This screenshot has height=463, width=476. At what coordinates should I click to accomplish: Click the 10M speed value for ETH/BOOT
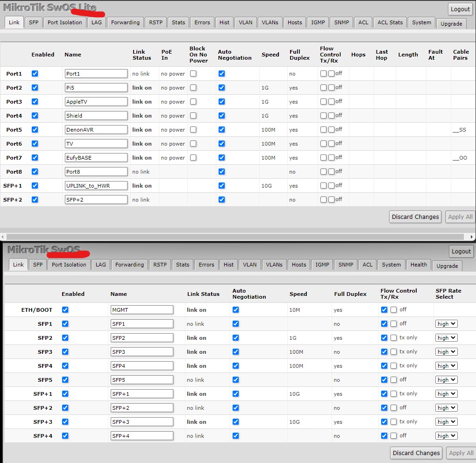click(x=294, y=310)
